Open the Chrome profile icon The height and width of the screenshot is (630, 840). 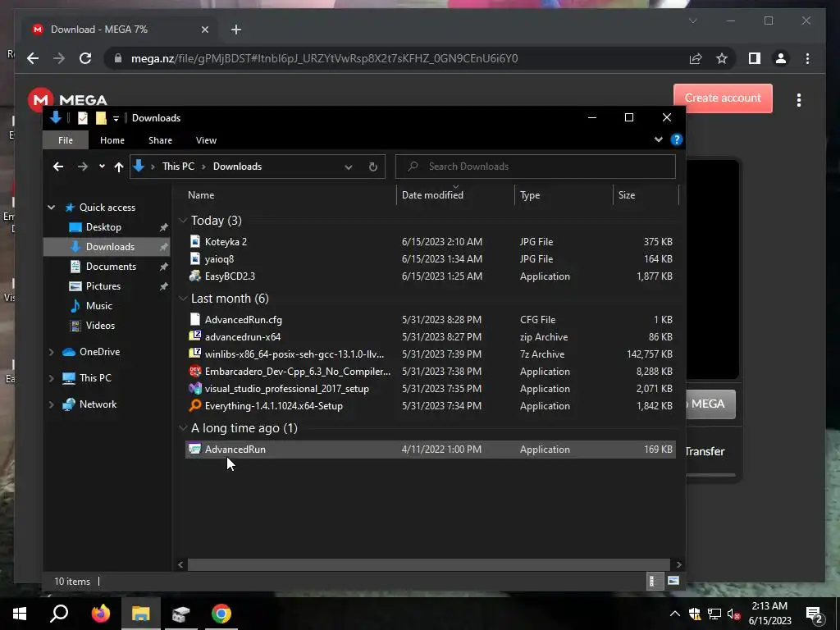click(781, 58)
